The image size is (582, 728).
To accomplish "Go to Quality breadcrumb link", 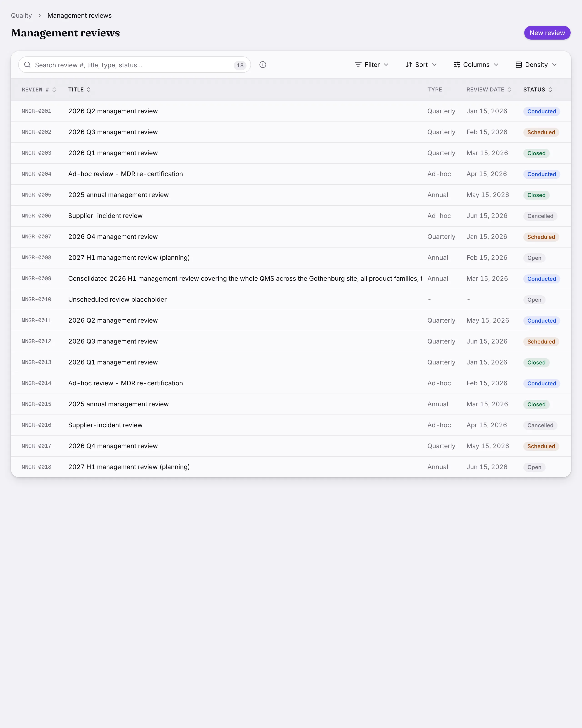I will point(21,15).
